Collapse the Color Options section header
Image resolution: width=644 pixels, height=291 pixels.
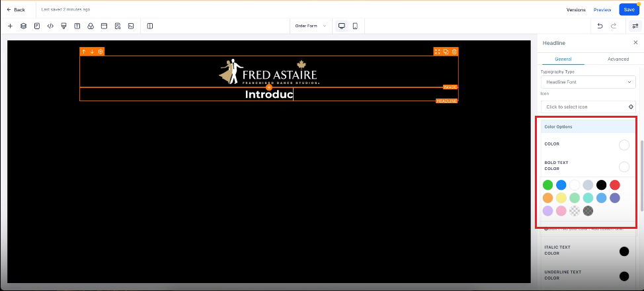coord(588,126)
